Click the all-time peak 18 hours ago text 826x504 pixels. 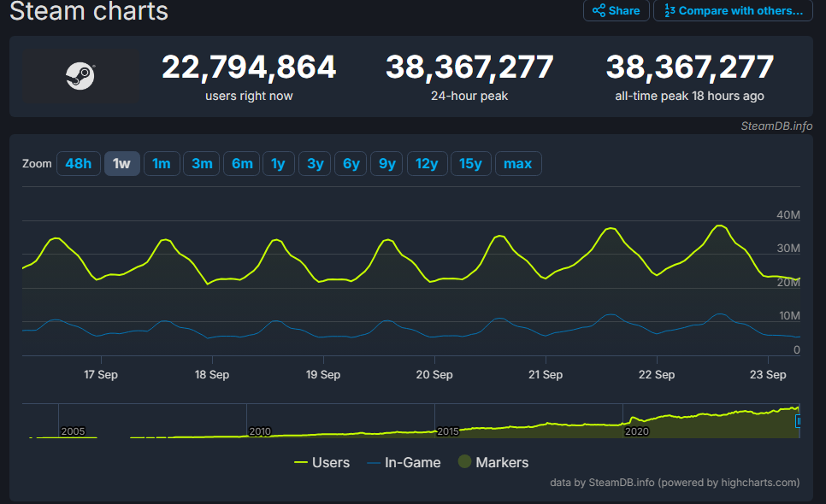689,96
